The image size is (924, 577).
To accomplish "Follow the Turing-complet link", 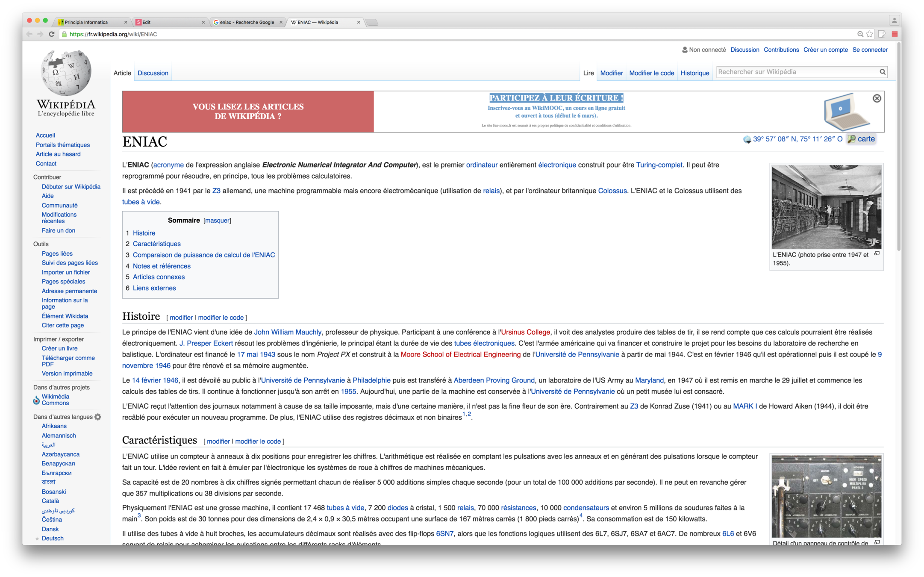I will (x=659, y=165).
